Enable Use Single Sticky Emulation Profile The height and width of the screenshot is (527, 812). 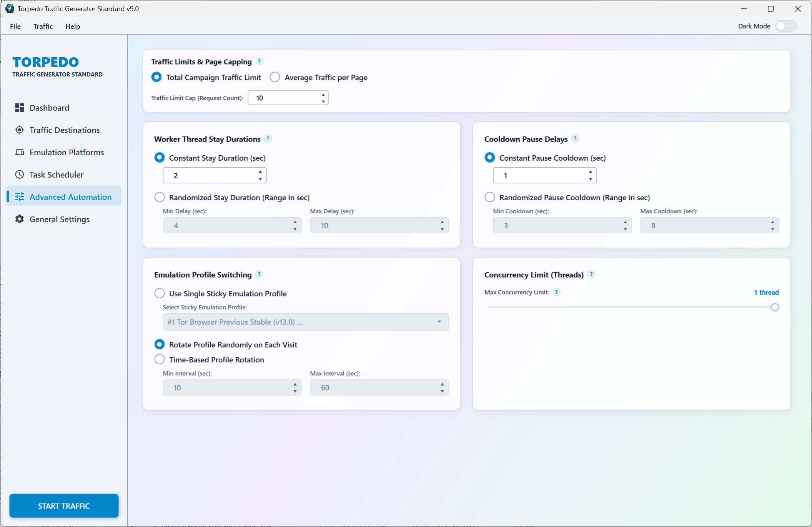pos(160,293)
